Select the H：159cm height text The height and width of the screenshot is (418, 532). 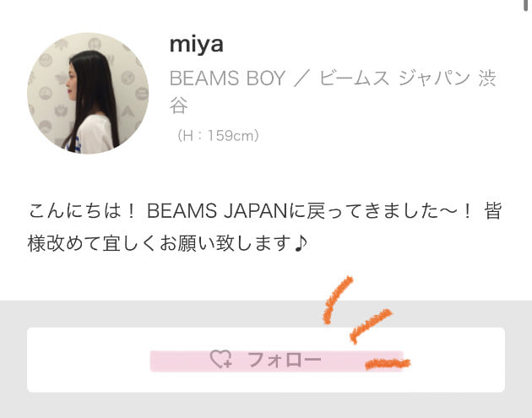[218, 136]
